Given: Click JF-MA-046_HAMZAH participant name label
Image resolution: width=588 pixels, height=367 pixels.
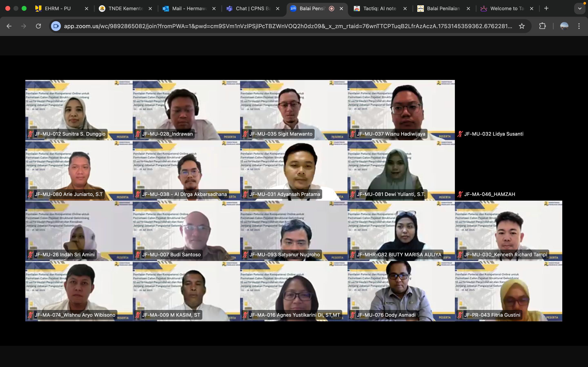Looking at the screenshot, I should (x=489, y=194).
